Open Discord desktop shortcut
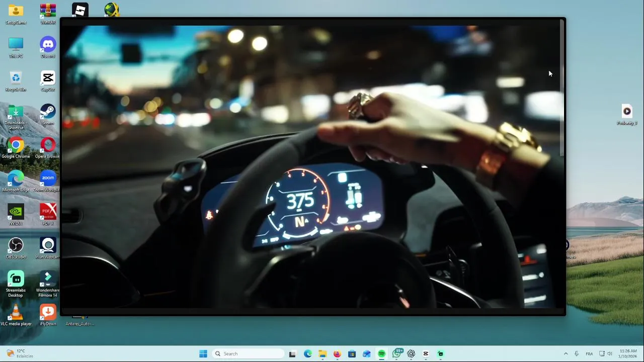 pyautogui.click(x=48, y=47)
